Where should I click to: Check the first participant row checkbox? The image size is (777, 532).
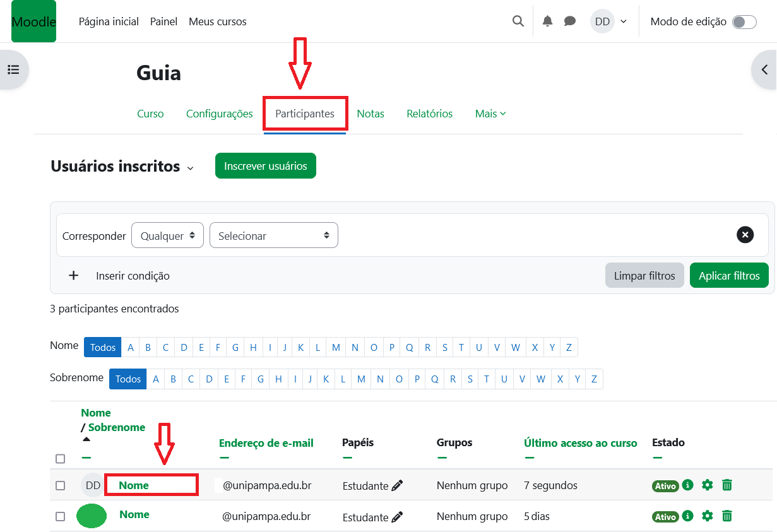tap(60, 485)
